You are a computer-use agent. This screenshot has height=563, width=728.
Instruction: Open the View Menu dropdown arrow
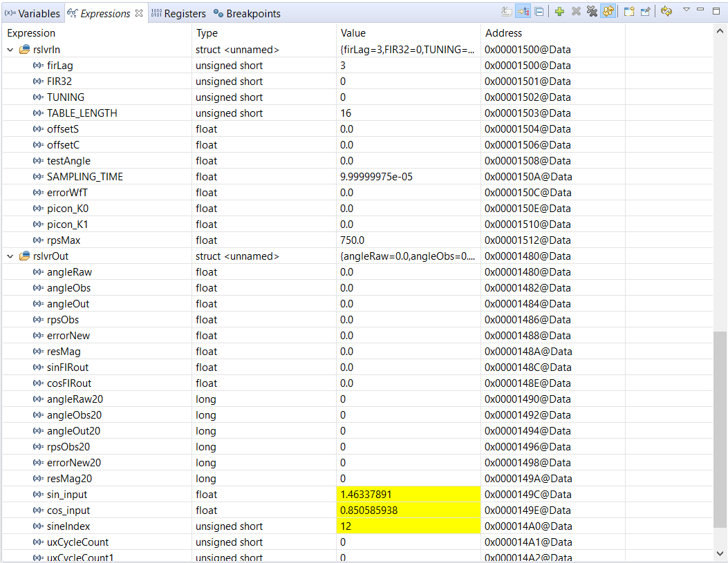tap(687, 12)
